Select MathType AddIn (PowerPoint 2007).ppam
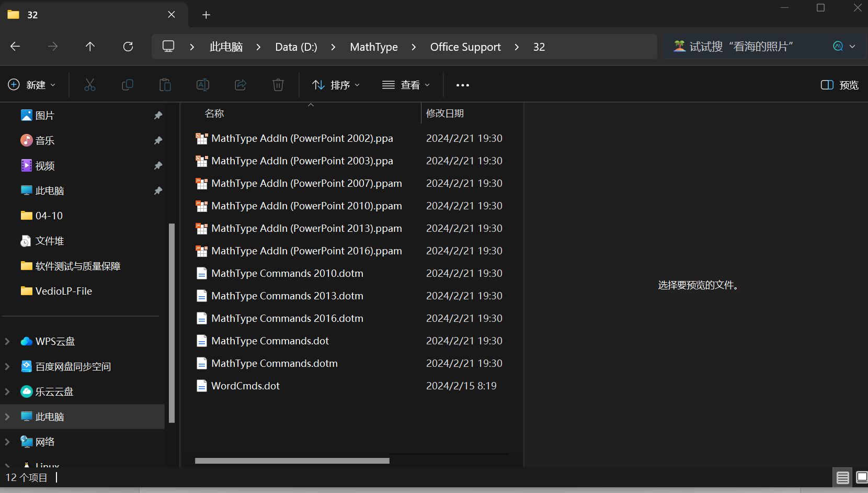Screen dimensions: 868x493 [x=306, y=183]
